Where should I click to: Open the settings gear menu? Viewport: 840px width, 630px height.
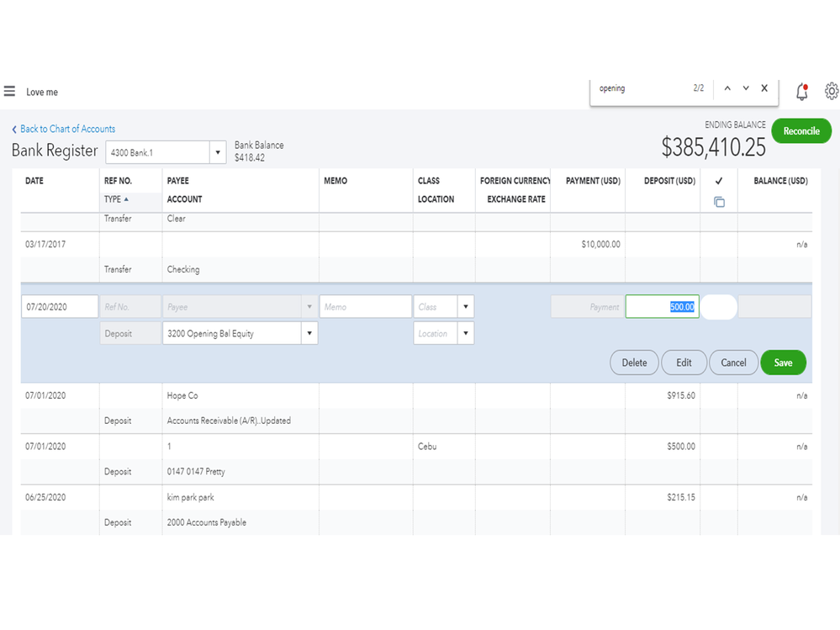tap(831, 91)
